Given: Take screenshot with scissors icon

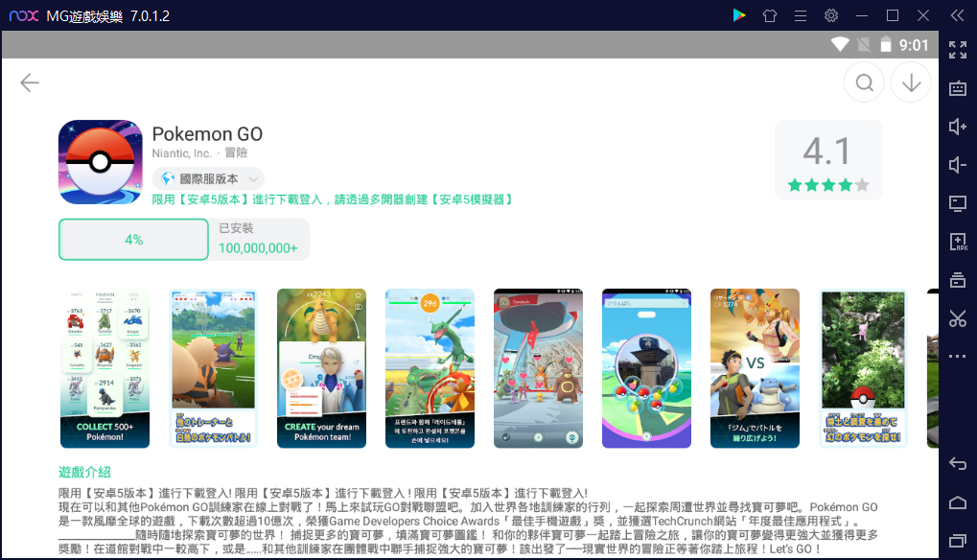Looking at the screenshot, I should point(958,318).
